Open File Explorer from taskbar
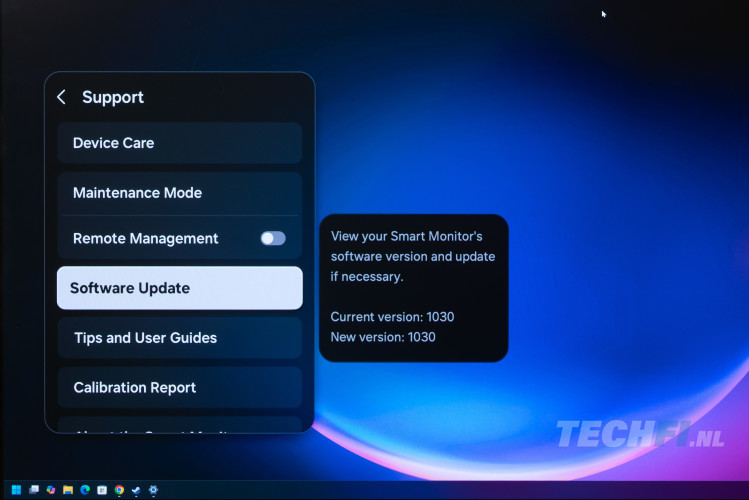Screen dimensions: 749x500 [x=68, y=489]
